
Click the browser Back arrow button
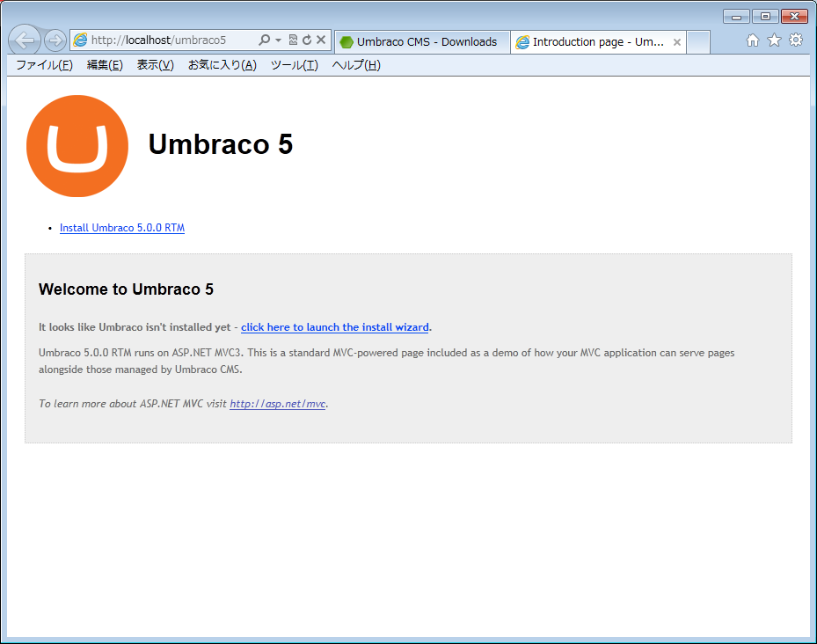click(25, 40)
